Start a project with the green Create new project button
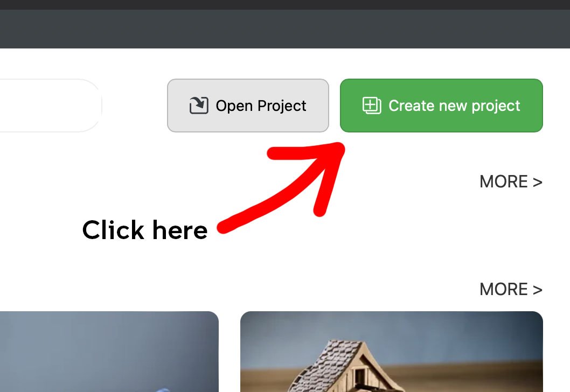Screen dimensions: 570x392 [441, 106]
